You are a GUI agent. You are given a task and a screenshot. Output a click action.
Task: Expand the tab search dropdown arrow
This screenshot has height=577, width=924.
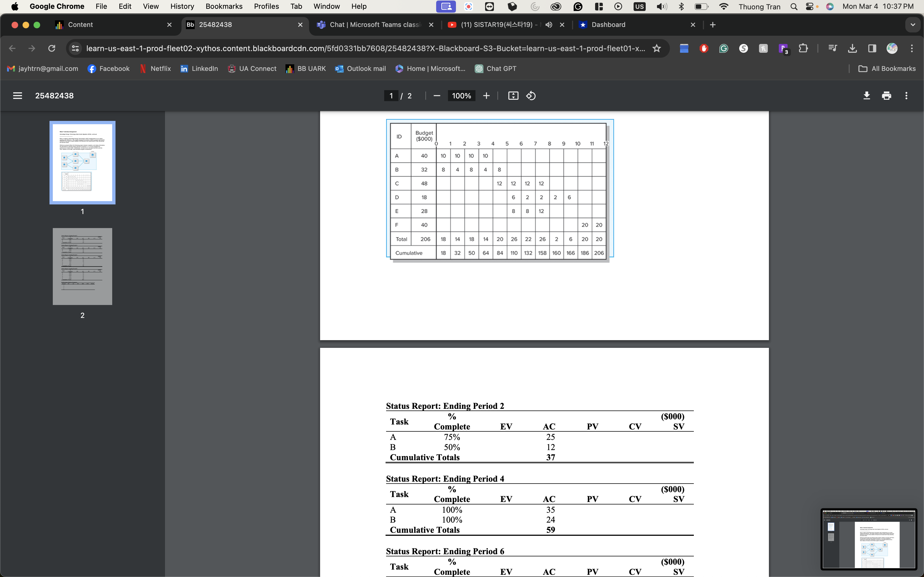(x=912, y=25)
